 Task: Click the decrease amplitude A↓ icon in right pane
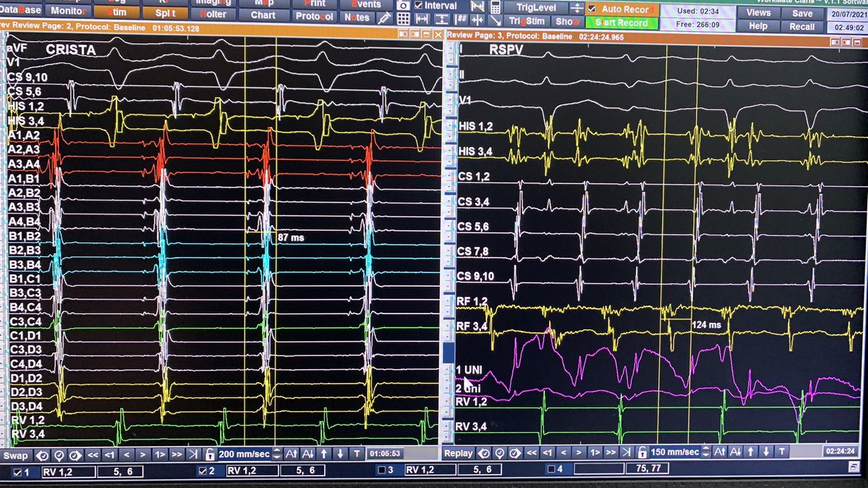pos(735,452)
